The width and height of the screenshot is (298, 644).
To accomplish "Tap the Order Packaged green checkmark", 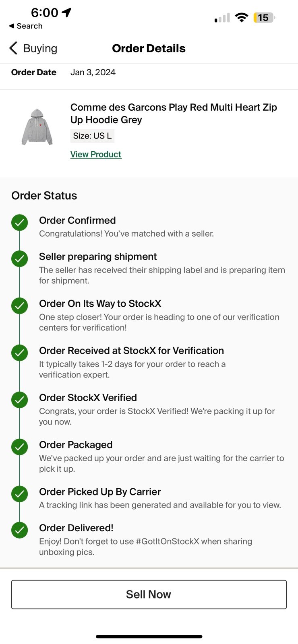I will tap(19, 447).
